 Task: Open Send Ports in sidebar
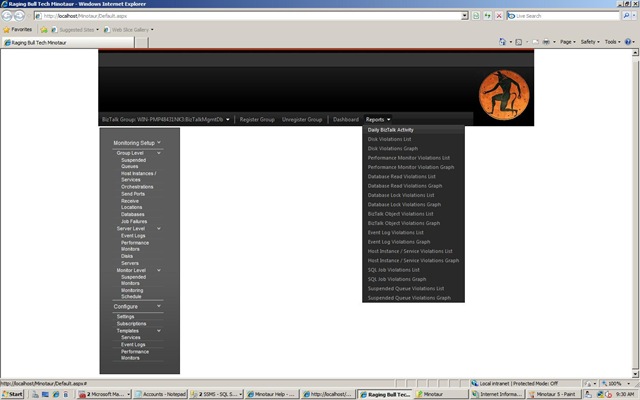133,194
